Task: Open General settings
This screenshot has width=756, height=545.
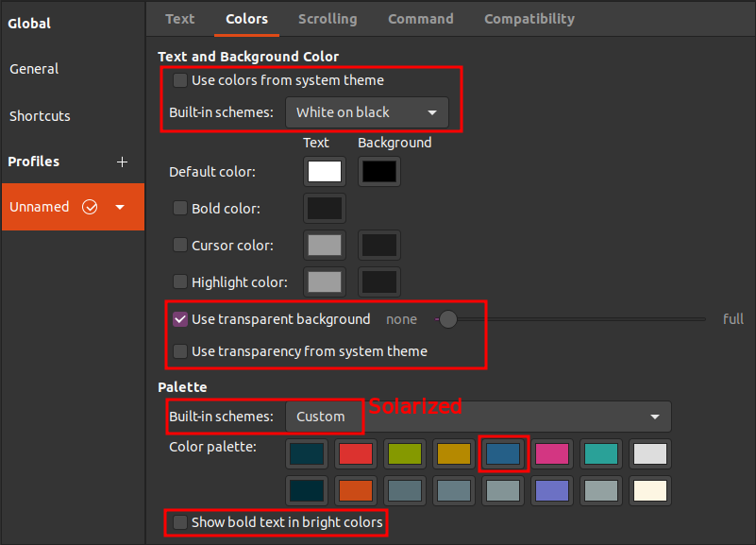Action: pyautogui.click(x=34, y=69)
